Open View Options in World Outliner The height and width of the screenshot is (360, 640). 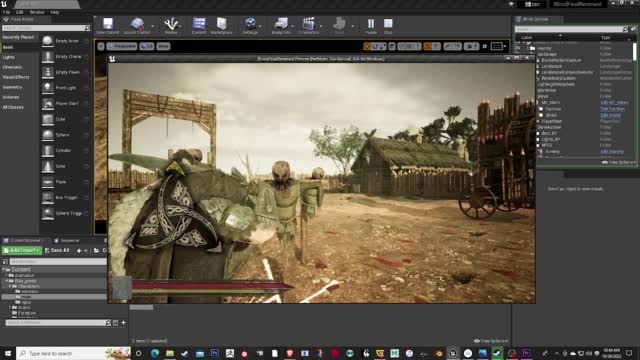pos(618,162)
